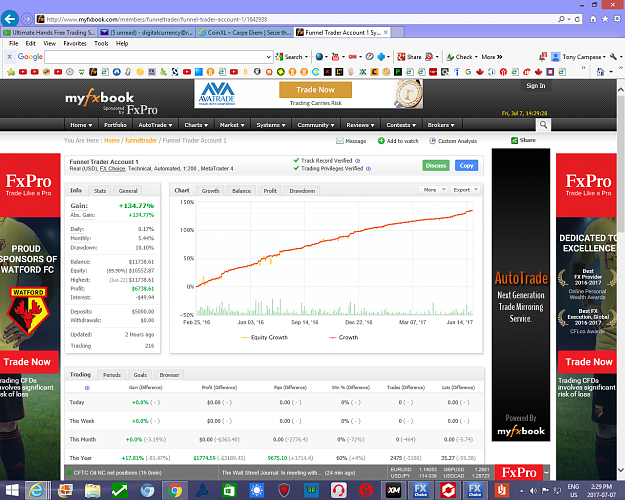The image size is (625, 500).
Task: Toggle the Equity Growth legend item
Action: coord(264,337)
